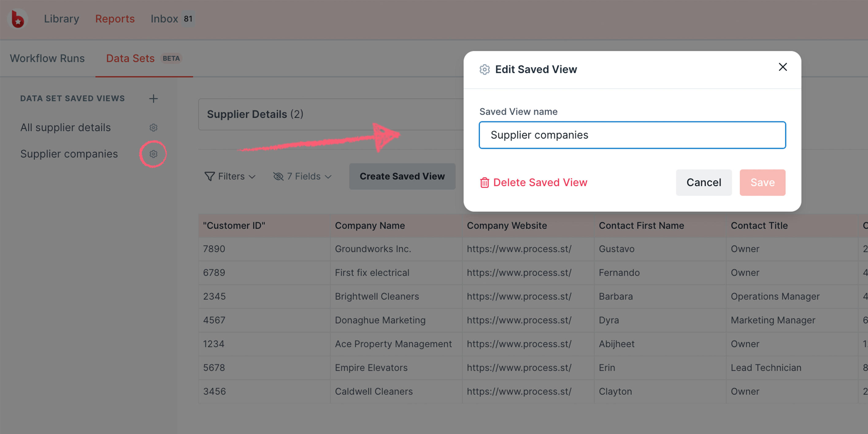The width and height of the screenshot is (868, 434).
Task: Click the Data Set Saved Views heading
Action: pos(72,98)
